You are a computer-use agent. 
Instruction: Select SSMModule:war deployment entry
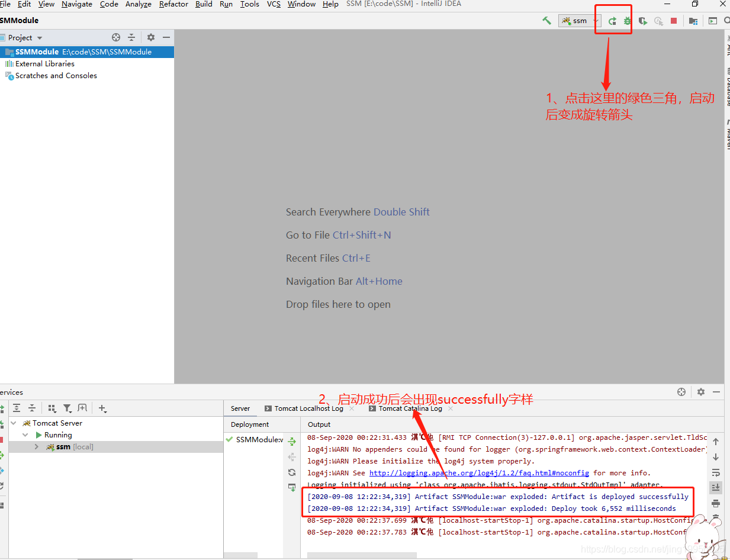pyautogui.click(x=255, y=440)
